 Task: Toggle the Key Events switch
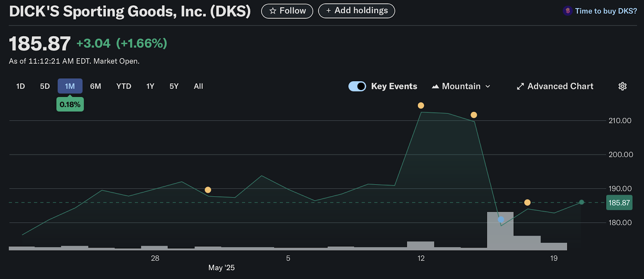[357, 86]
